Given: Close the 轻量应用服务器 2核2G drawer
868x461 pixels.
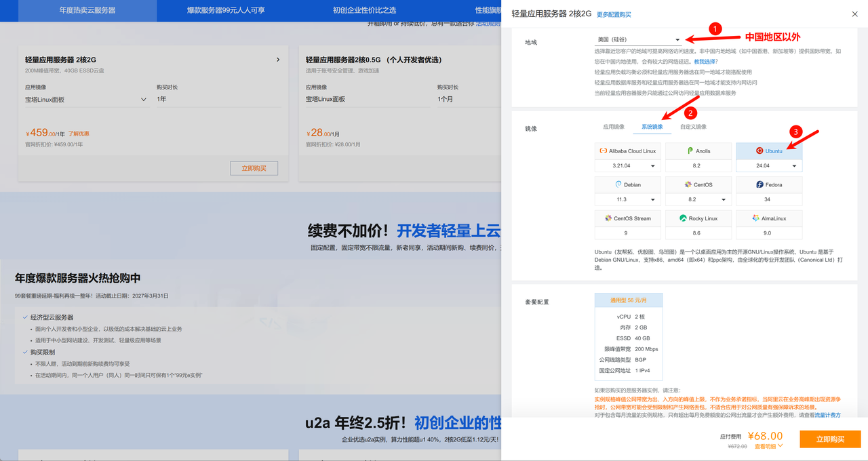Looking at the screenshot, I should point(854,14).
